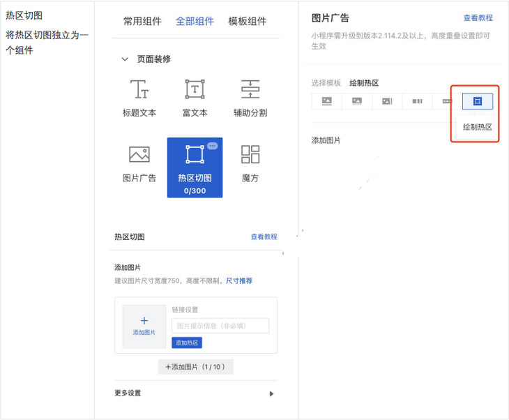Choose the third image template layout
Image resolution: width=509 pixels, height=420 pixels.
pos(387,101)
